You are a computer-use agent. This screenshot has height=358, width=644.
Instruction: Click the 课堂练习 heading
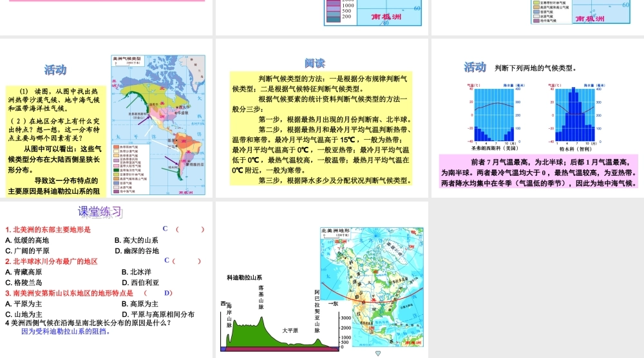point(100,212)
